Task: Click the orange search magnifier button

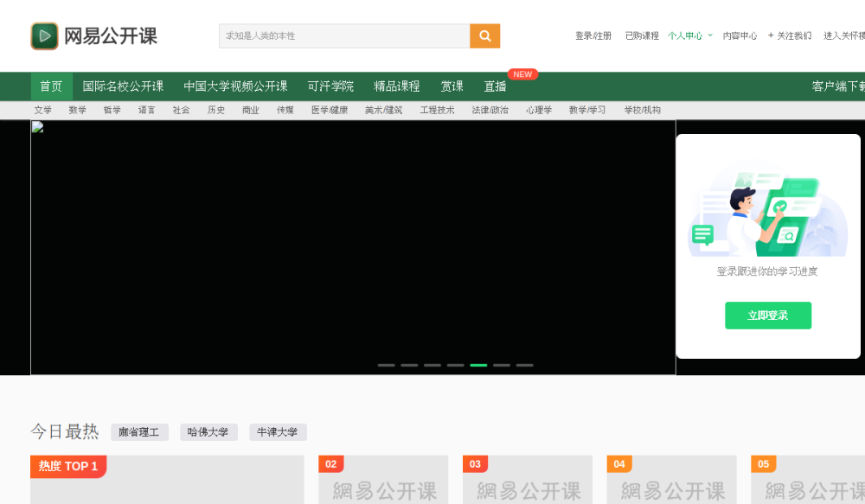Action: 485,35
